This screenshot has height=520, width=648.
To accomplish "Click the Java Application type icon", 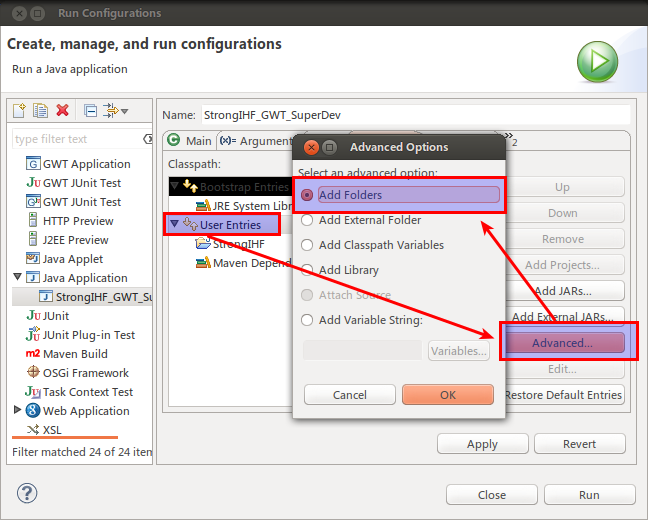I will [x=33, y=278].
